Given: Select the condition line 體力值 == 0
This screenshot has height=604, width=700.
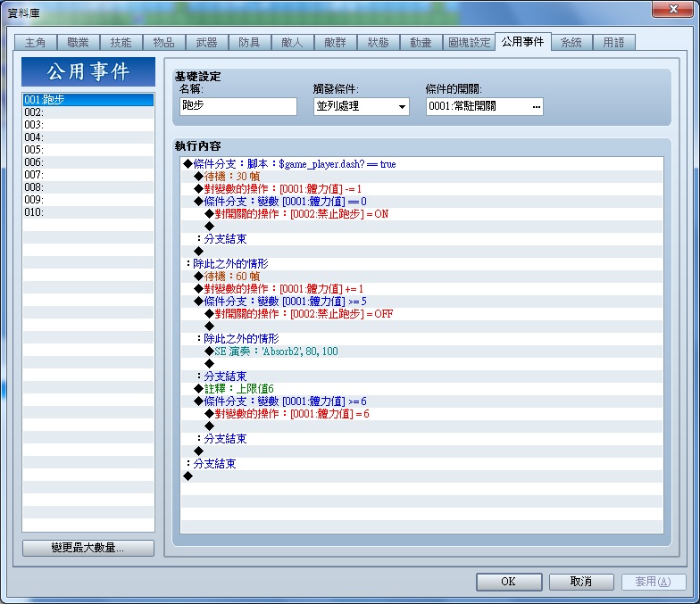Looking at the screenshot, I should point(421,202).
